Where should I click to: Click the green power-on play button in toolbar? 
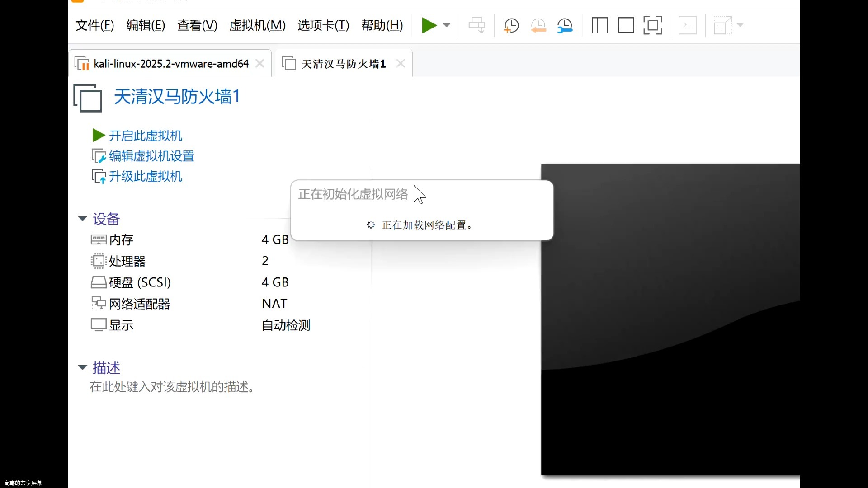point(429,25)
